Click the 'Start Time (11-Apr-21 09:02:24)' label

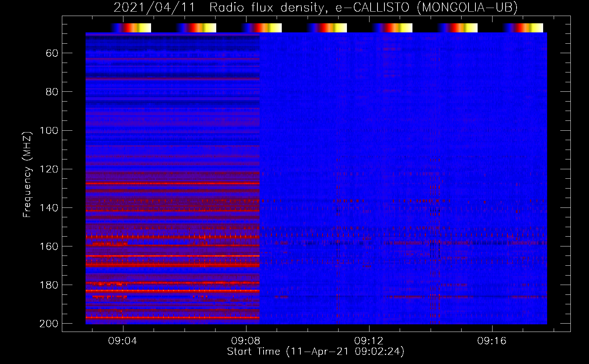tap(316, 352)
